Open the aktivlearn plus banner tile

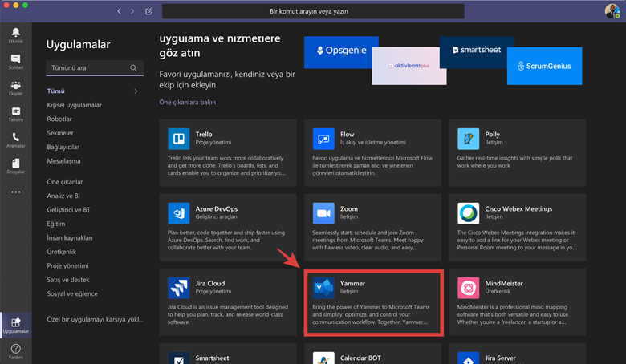click(x=409, y=66)
